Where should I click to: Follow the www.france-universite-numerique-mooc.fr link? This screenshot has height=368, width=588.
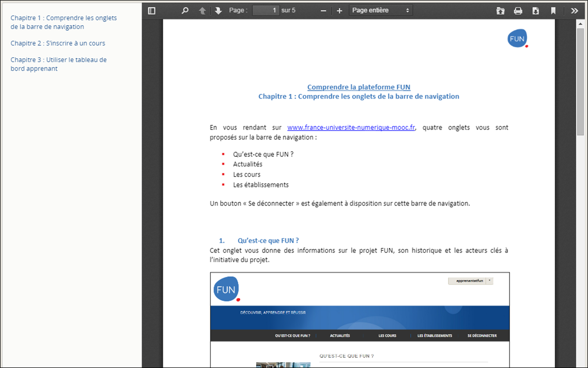click(x=351, y=127)
